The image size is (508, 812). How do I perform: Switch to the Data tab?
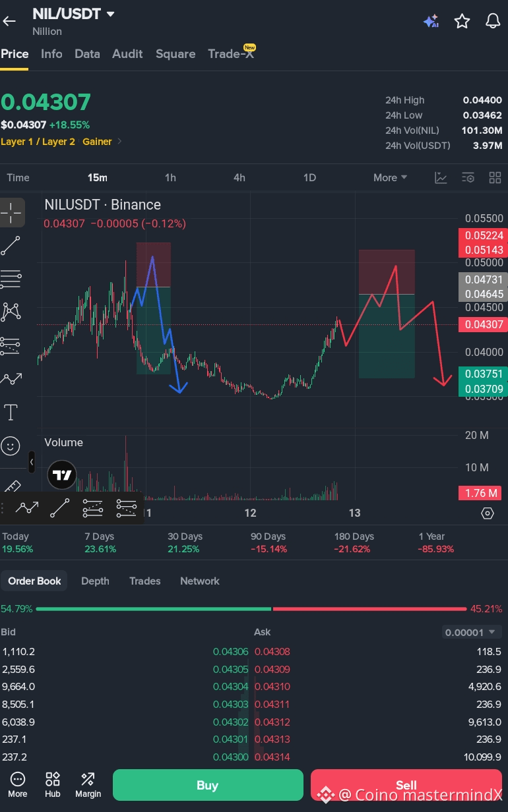click(x=87, y=54)
